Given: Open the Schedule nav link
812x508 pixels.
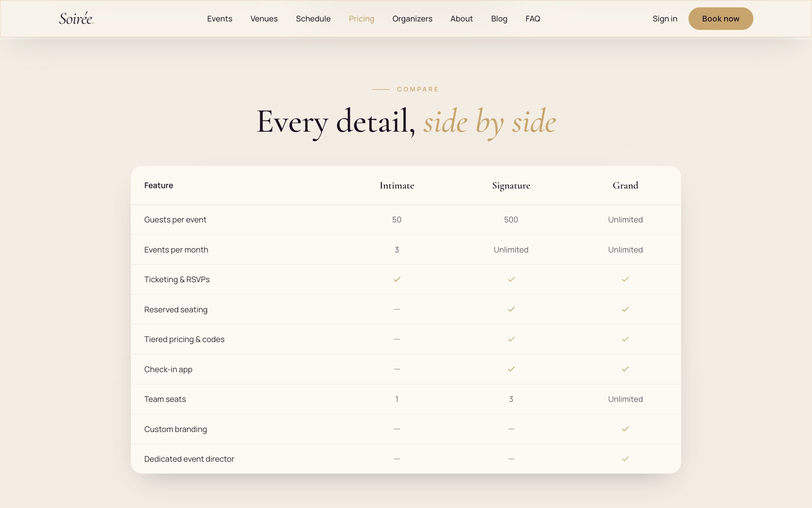Looking at the screenshot, I should [313, 19].
